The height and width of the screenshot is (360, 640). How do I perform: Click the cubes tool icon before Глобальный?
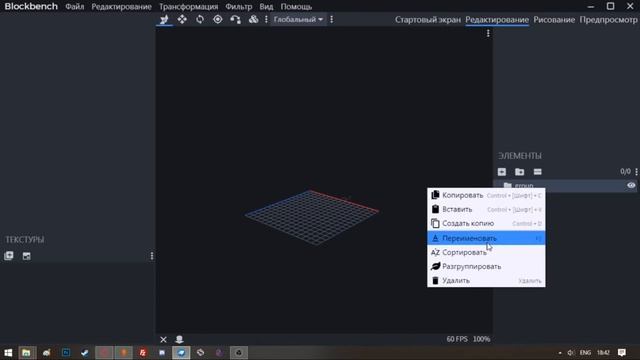click(253, 19)
